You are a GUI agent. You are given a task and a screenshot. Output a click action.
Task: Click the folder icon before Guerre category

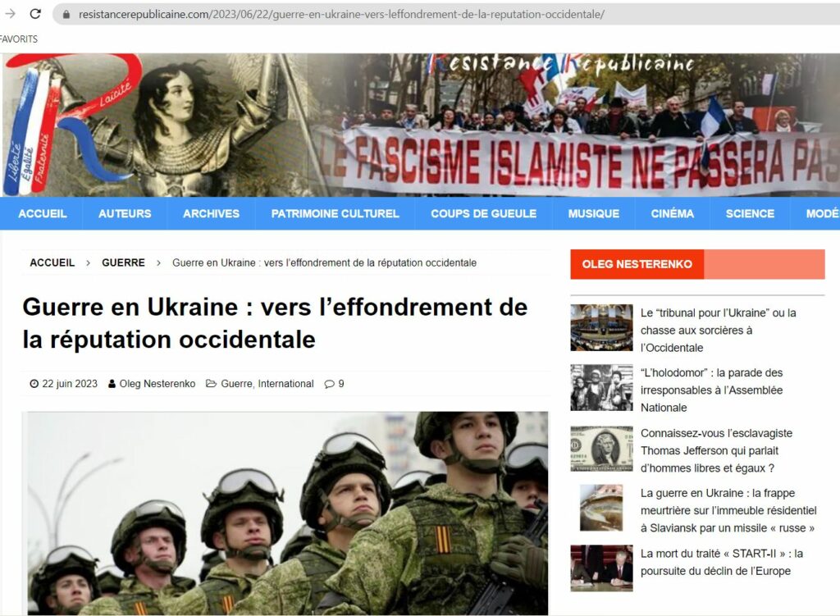211,384
